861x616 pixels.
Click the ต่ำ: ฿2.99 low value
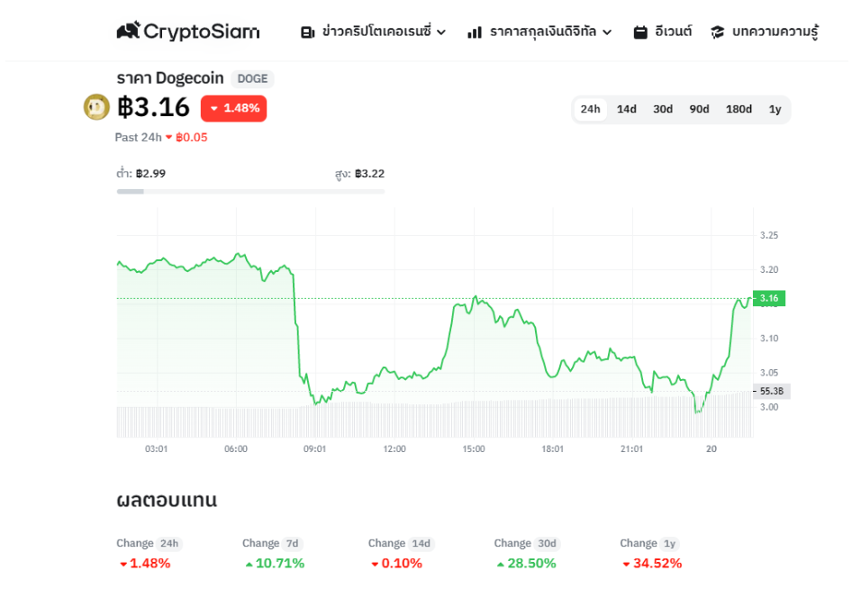tap(141, 174)
